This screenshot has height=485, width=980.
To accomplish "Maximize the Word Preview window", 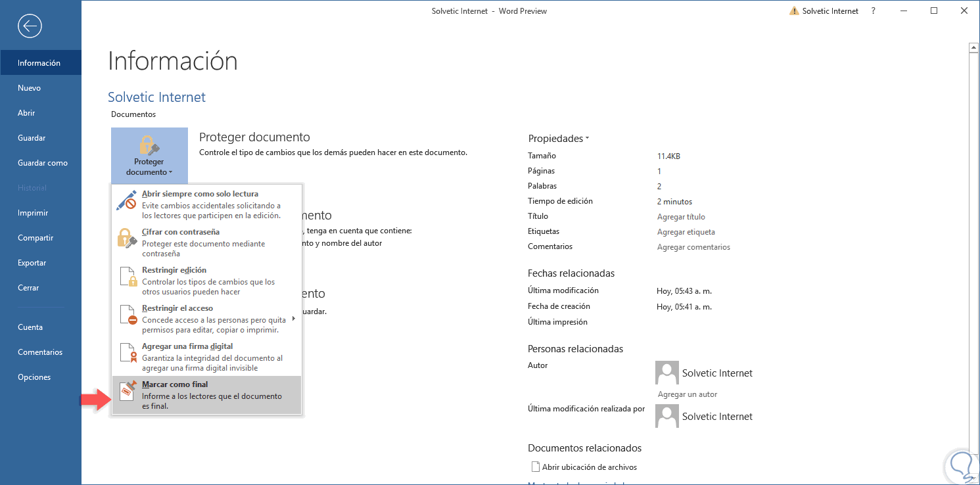I will point(934,11).
